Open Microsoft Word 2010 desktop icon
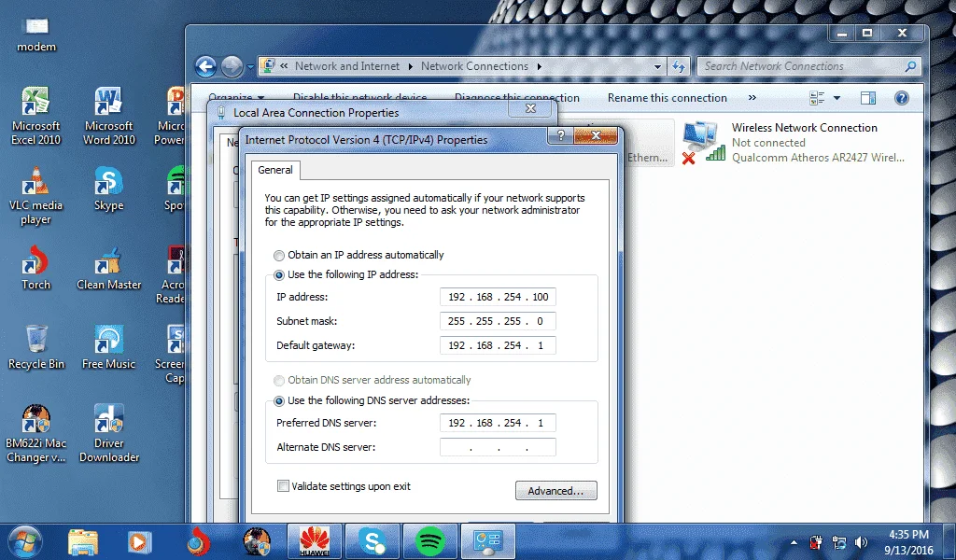This screenshot has width=956, height=560. coord(108,116)
